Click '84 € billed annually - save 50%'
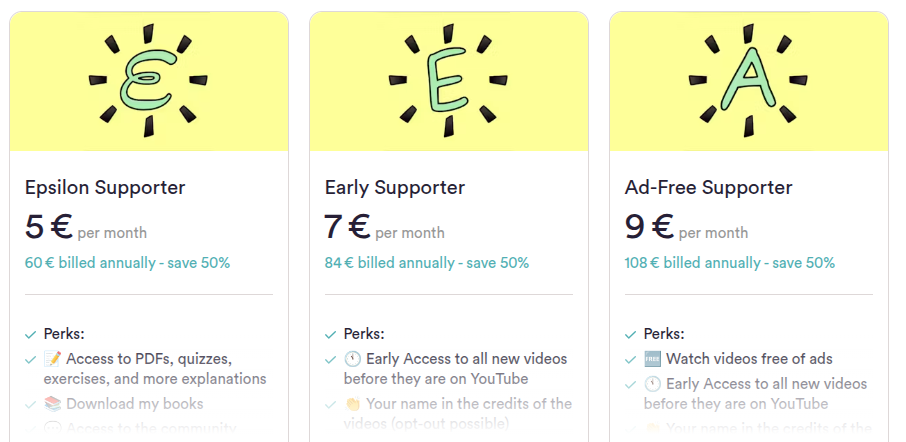Viewport: 906px width, 442px height. click(427, 263)
